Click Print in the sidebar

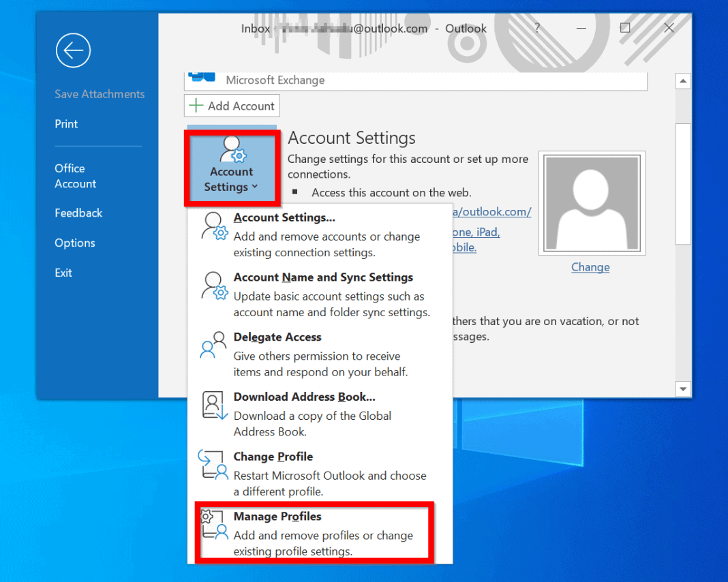point(65,123)
